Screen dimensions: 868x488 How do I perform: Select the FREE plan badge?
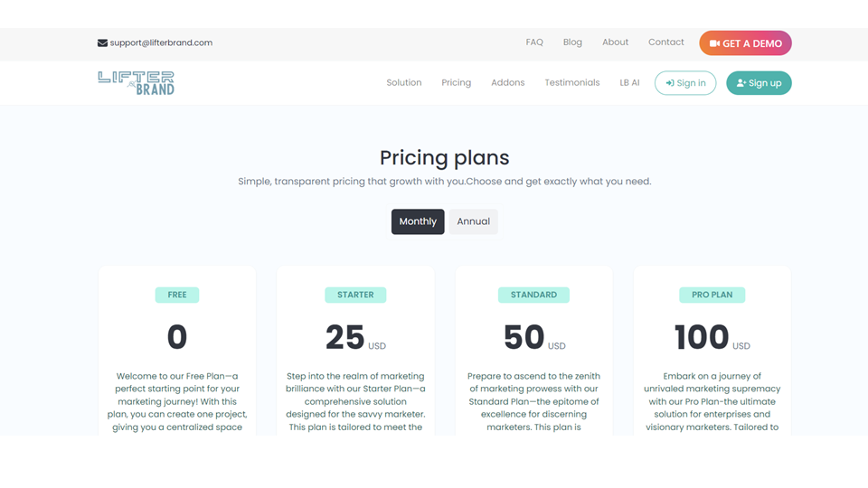point(177,295)
